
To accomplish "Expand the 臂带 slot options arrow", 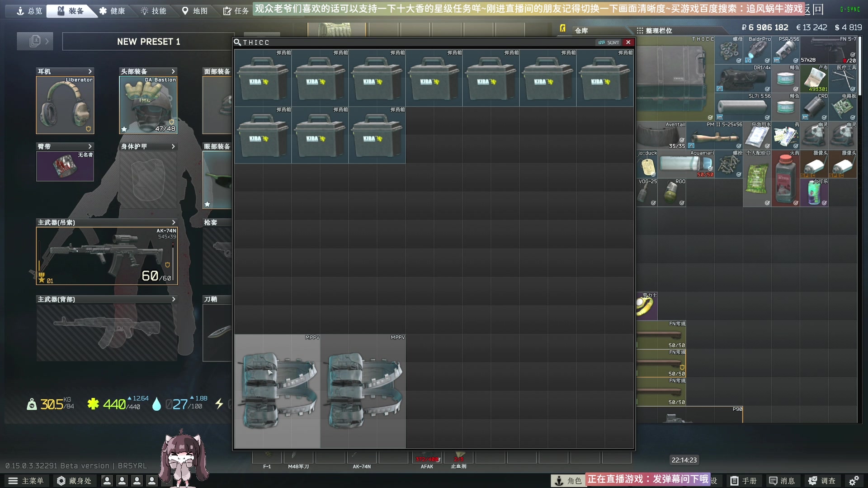I will 90,146.
